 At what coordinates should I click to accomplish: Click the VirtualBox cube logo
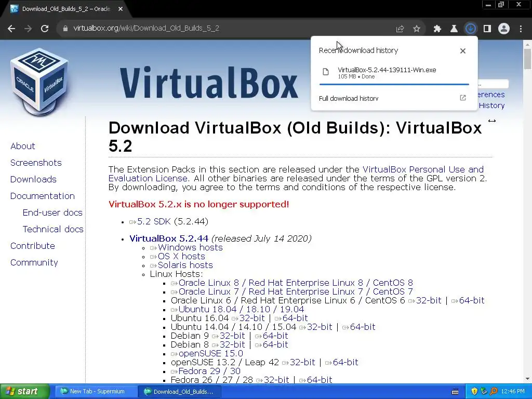pos(39,82)
